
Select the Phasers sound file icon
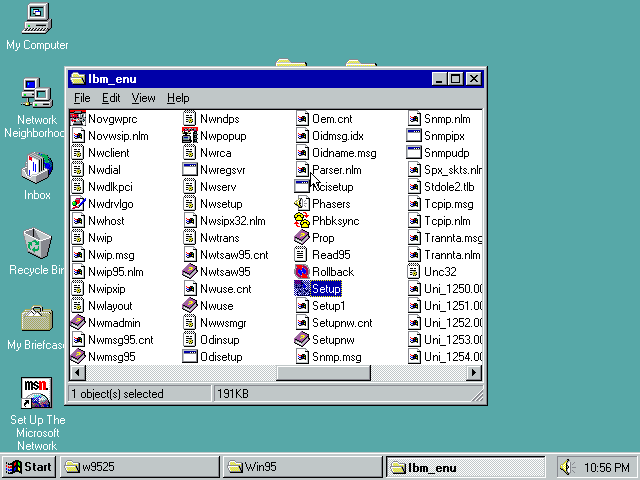point(302,204)
